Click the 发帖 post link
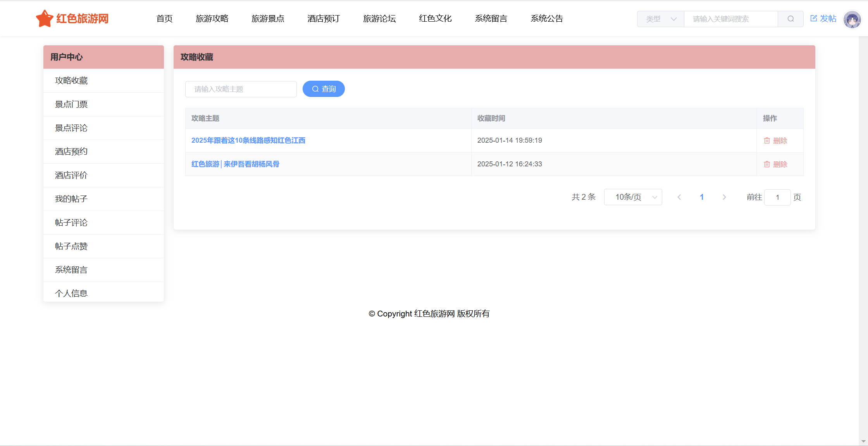Screen dimensions: 868x446 (x=823, y=19)
